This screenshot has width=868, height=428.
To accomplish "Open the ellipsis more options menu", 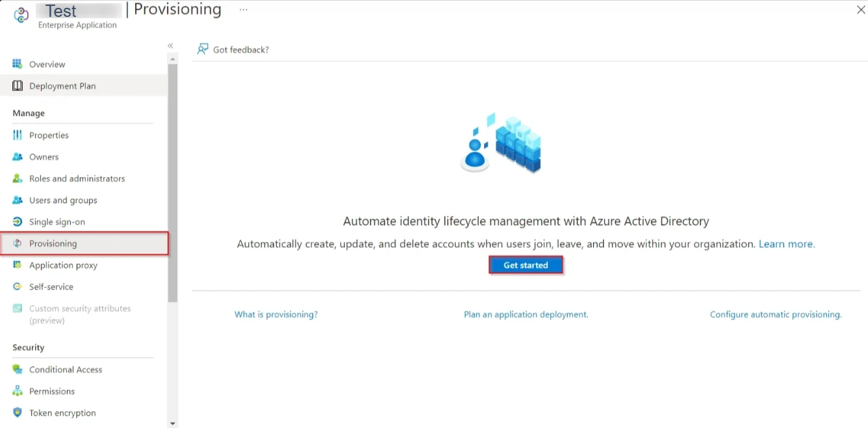I will click(x=244, y=10).
